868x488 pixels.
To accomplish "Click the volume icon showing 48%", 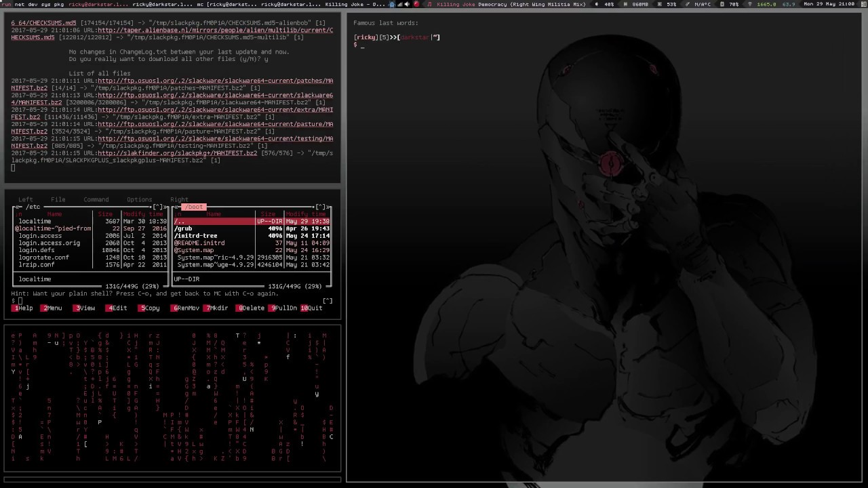I will [x=596, y=4].
